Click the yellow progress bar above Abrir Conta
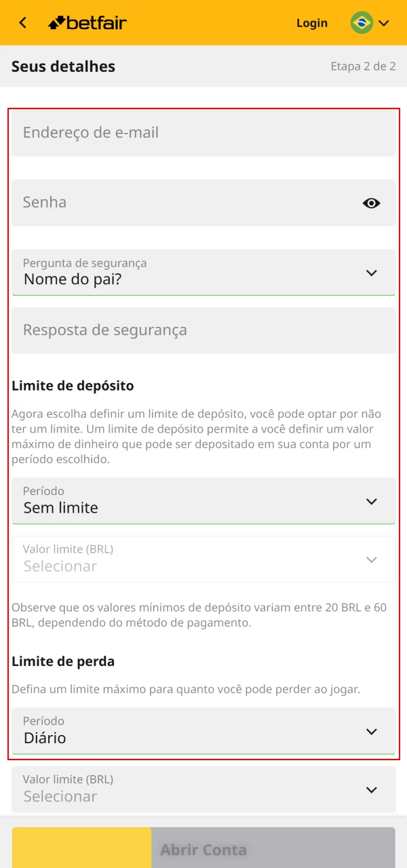Viewport: 407px width, 868px height. [81, 849]
